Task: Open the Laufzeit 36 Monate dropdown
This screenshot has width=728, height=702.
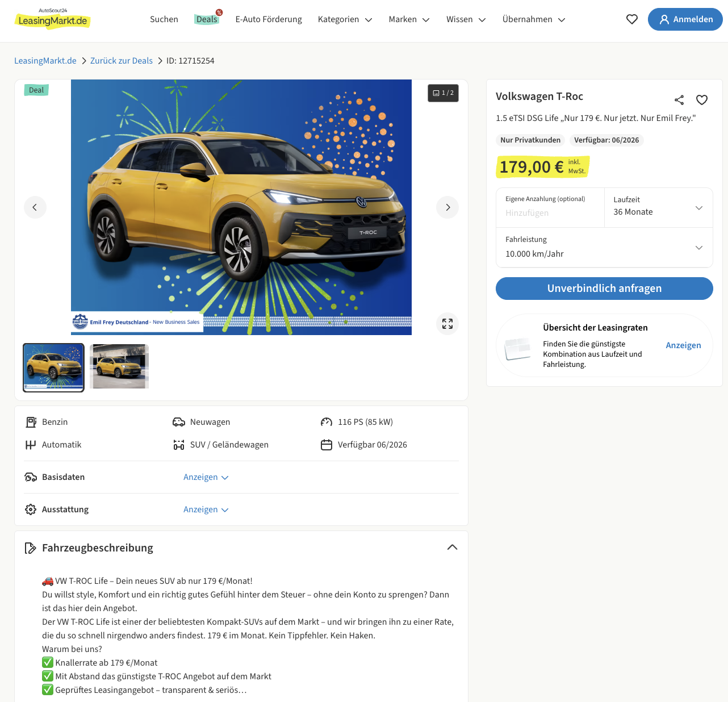Action: pyautogui.click(x=658, y=208)
